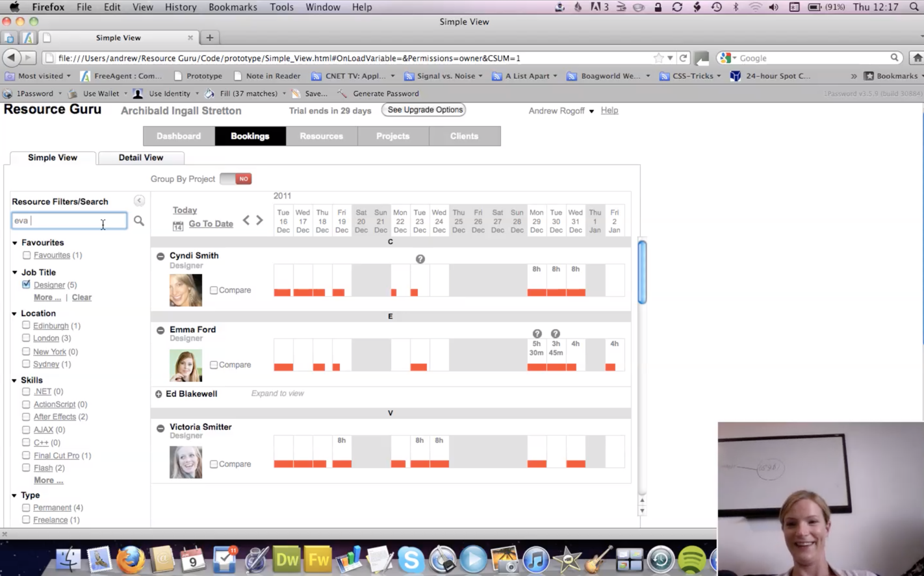Open the Bookmarks menu in the menu bar
924x576 pixels.
point(233,6)
